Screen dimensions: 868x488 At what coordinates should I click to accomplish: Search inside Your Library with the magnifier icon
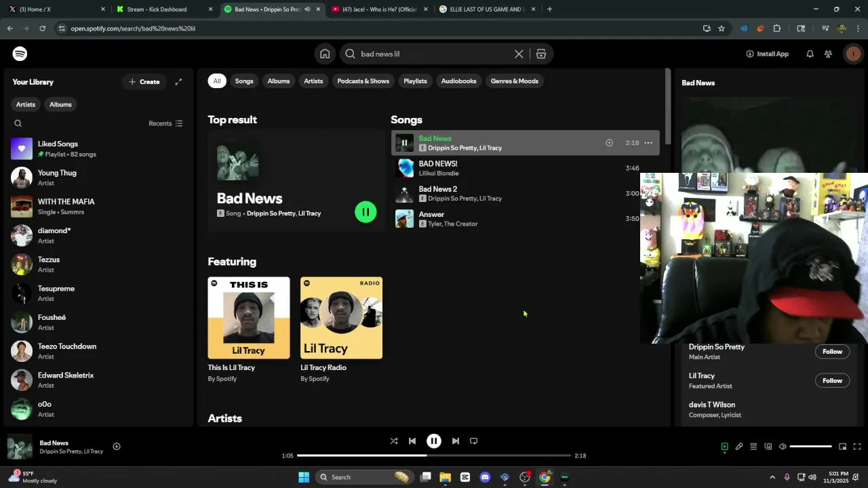click(18, 123)
